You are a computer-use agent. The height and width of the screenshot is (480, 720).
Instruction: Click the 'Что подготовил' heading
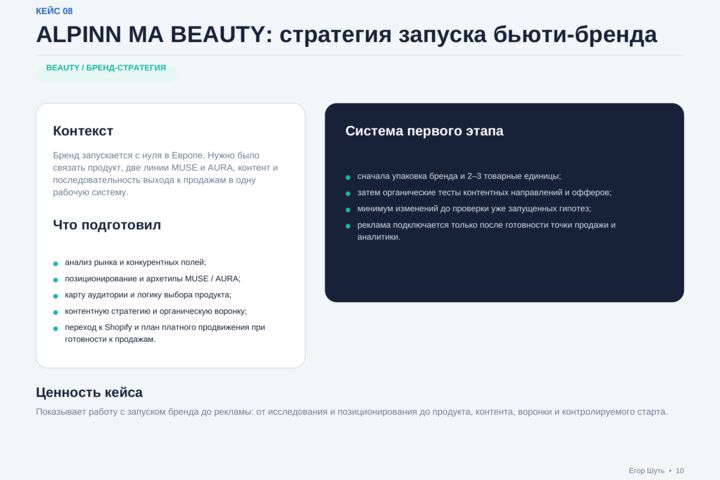click(107, 225)
